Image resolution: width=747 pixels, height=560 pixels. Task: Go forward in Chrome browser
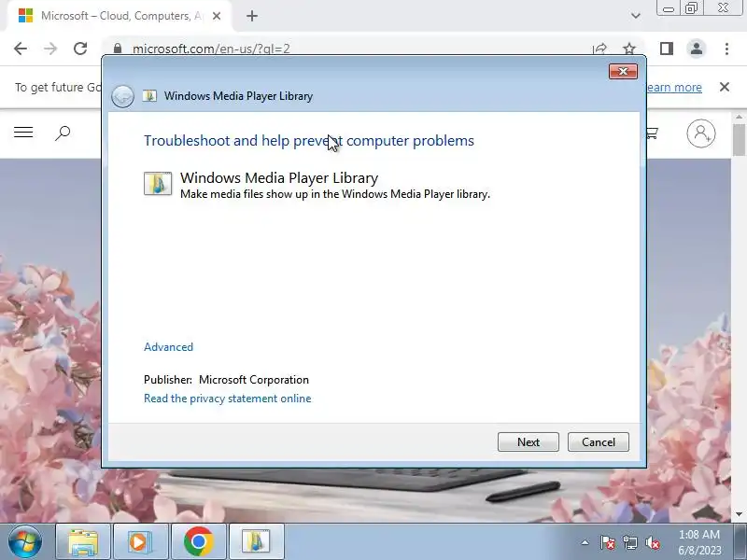click(x=50, y=49)
